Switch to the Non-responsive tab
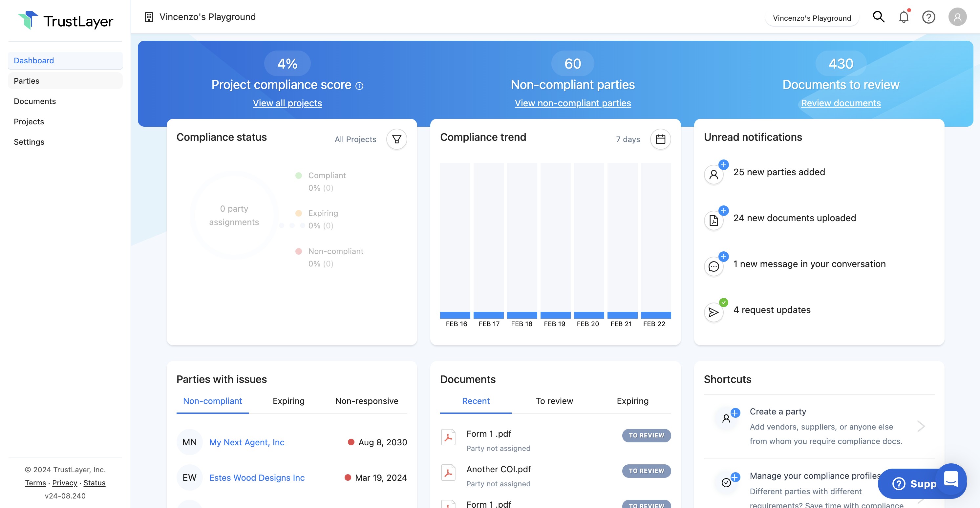Screen dimensions: 980x508 [x=366, y=401]
